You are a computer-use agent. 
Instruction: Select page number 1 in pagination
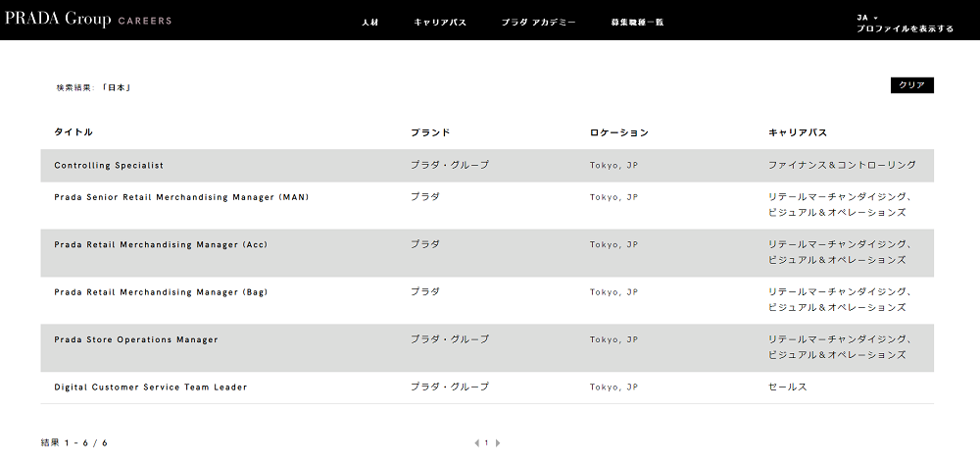coord(487,443)
